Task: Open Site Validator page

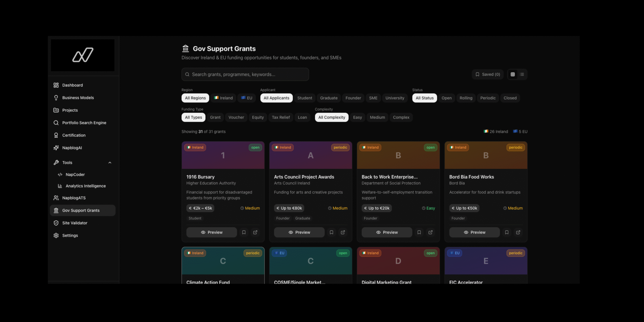Action: point(75,223)
